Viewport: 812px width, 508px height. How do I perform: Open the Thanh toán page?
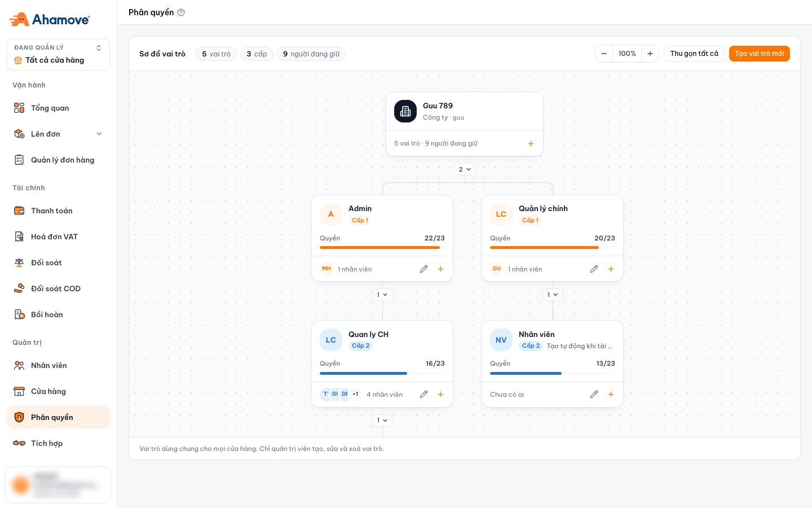[58, 211]
